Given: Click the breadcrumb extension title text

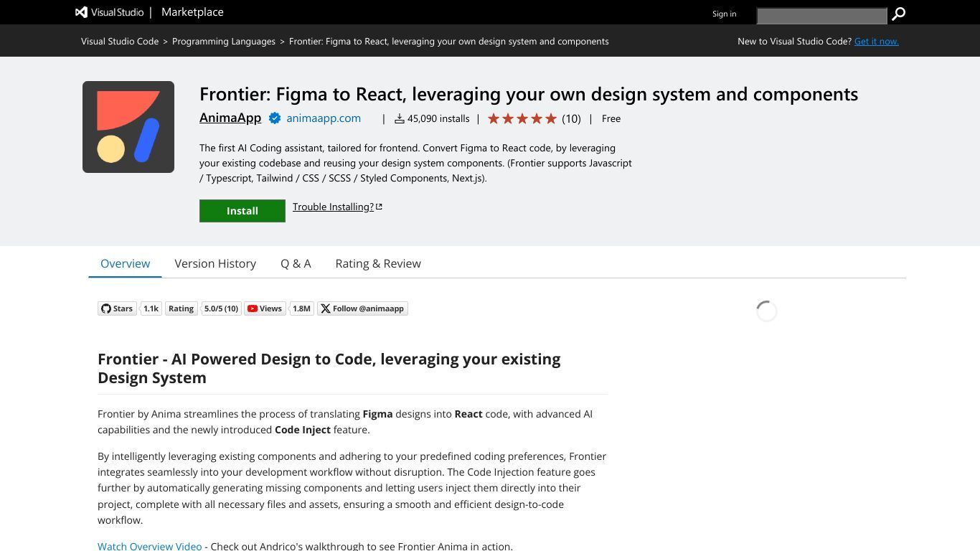Looking at the screenshot, I should point(449,41).
